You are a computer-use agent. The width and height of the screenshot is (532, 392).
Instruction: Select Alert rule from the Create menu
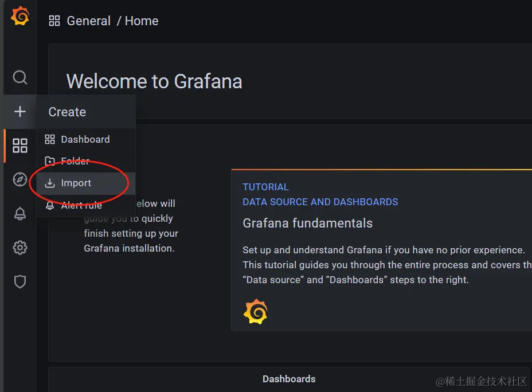(x=86, y=205)
